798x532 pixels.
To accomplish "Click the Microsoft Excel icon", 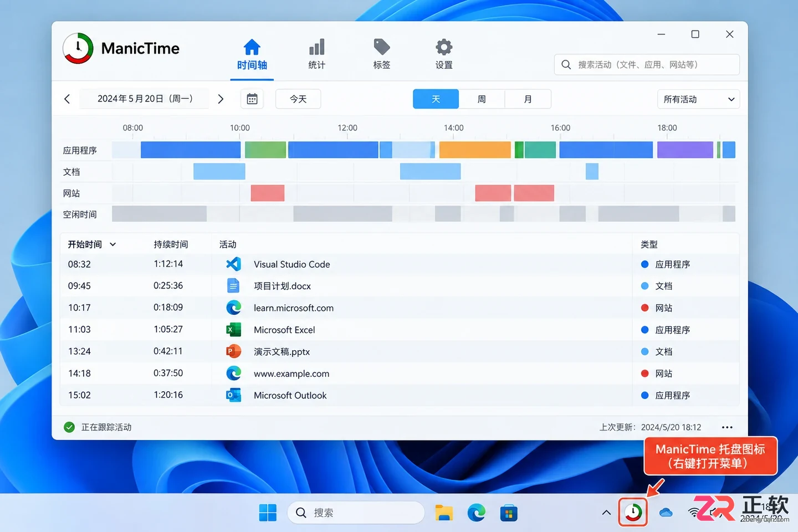I will 233,330.
